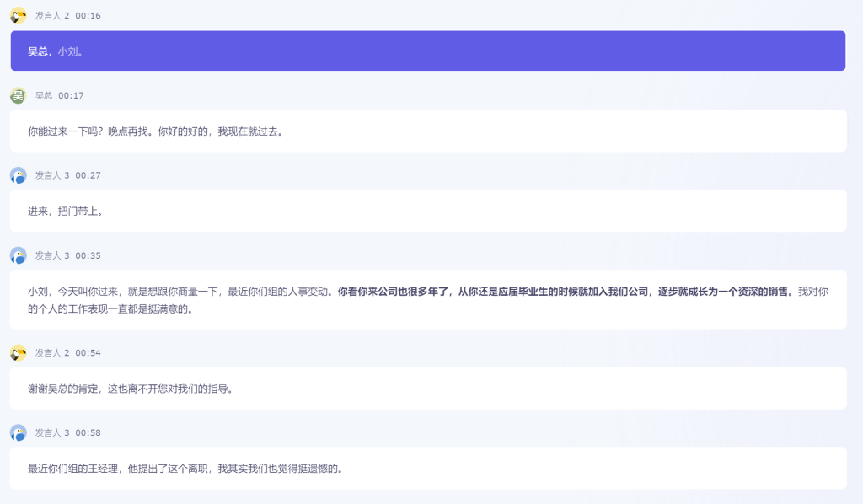The width and height of the screenshot is (863, 504).
Task: Jump to timestamp 00:58
Action: pyautogui.click(x=88, y=433)
